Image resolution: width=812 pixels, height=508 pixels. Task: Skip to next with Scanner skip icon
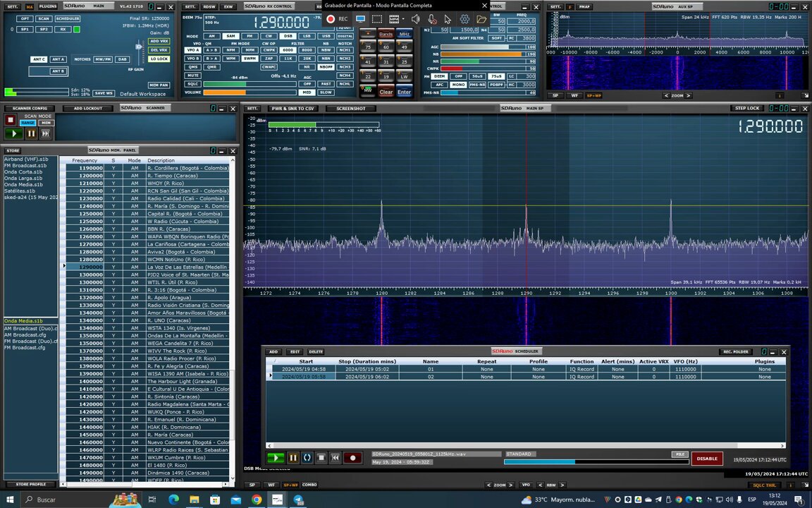tap(46, 133)
